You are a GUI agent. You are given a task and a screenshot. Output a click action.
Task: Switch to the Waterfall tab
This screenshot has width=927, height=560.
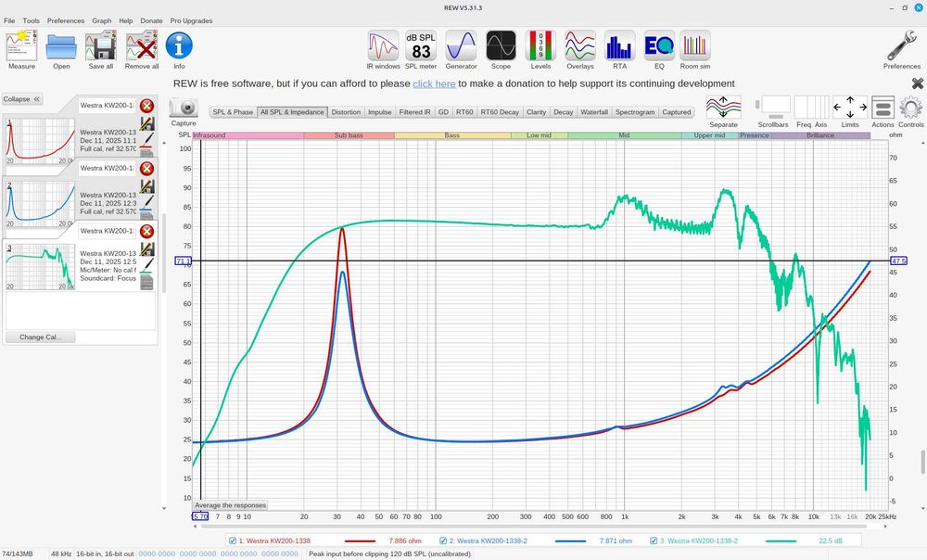593,112
